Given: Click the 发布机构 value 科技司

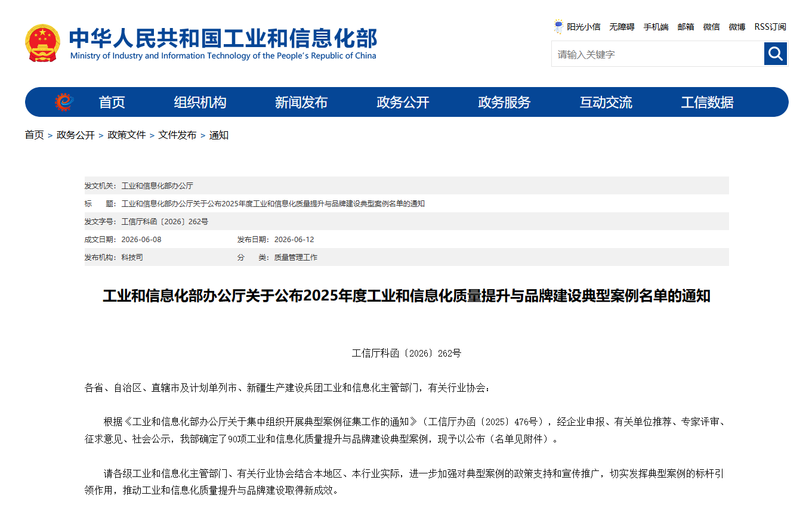Looking at the screenshot, I should point(132,258).
